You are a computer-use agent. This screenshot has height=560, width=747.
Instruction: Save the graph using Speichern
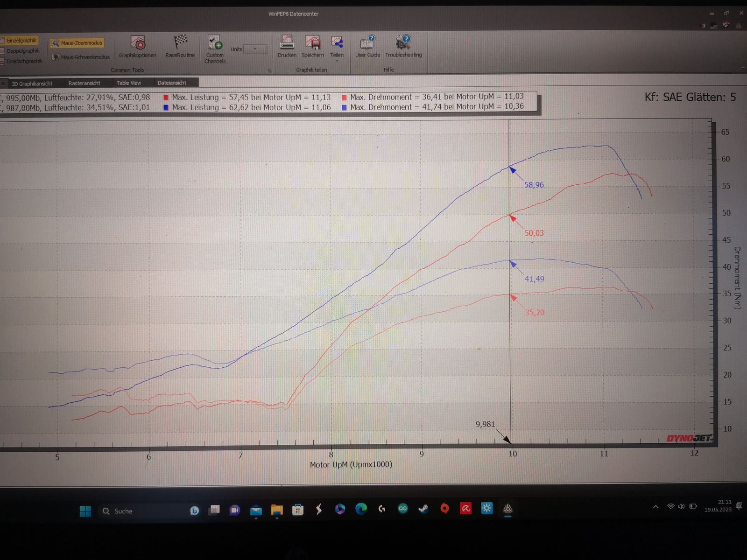[312, 46]
